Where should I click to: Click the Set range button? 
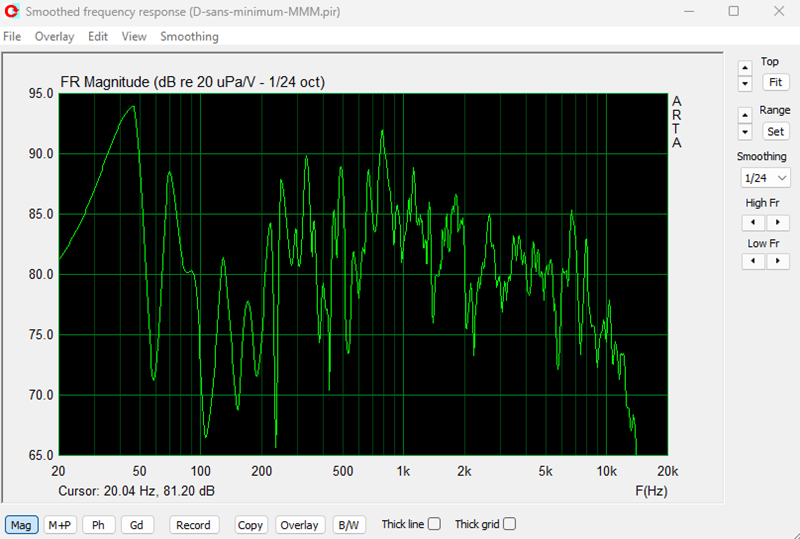(776, 132)
